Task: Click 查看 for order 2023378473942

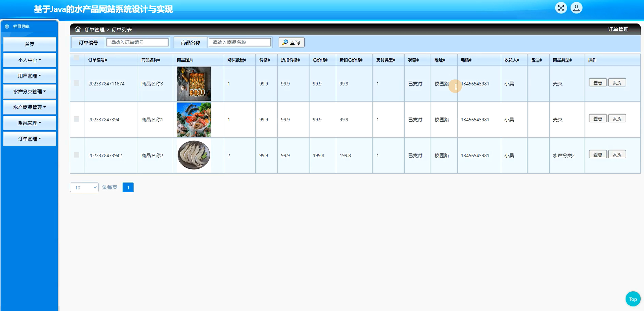Action: (x=598, y=155)
